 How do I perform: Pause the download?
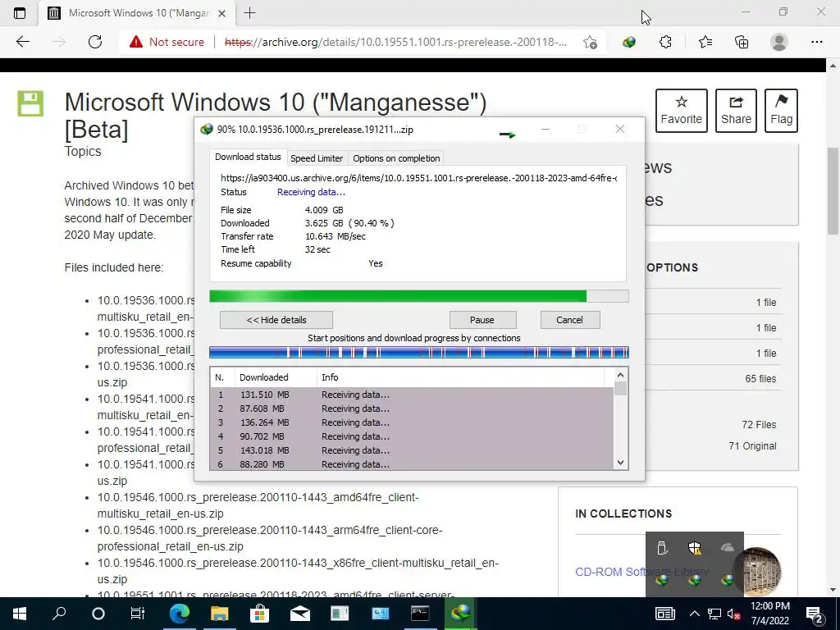click(482, 320)
